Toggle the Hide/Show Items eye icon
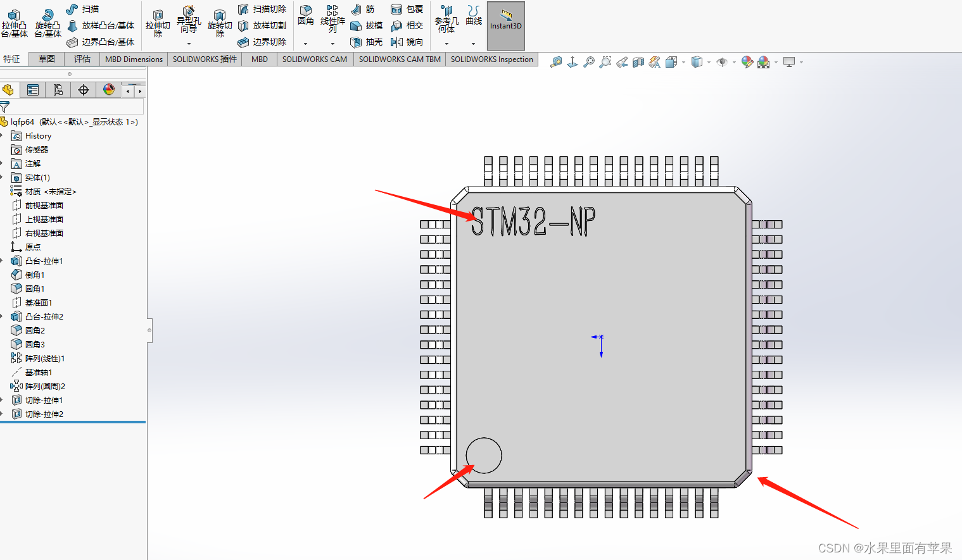962x560 pixels. (x=722, y=62)
